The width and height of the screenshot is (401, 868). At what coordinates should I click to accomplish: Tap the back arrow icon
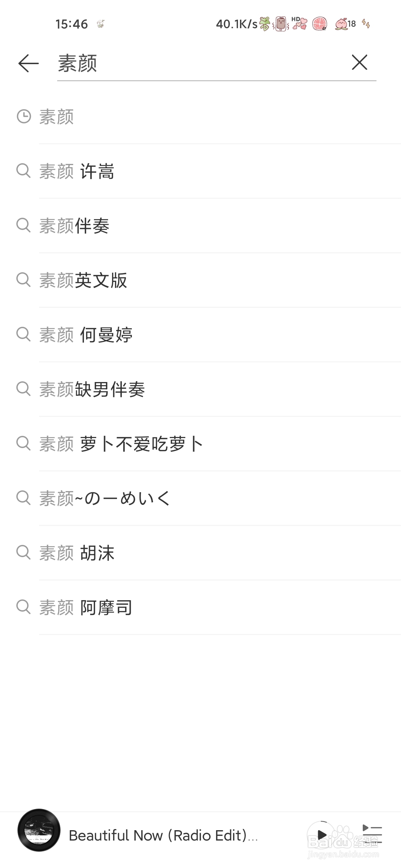(x=29, y=63)
